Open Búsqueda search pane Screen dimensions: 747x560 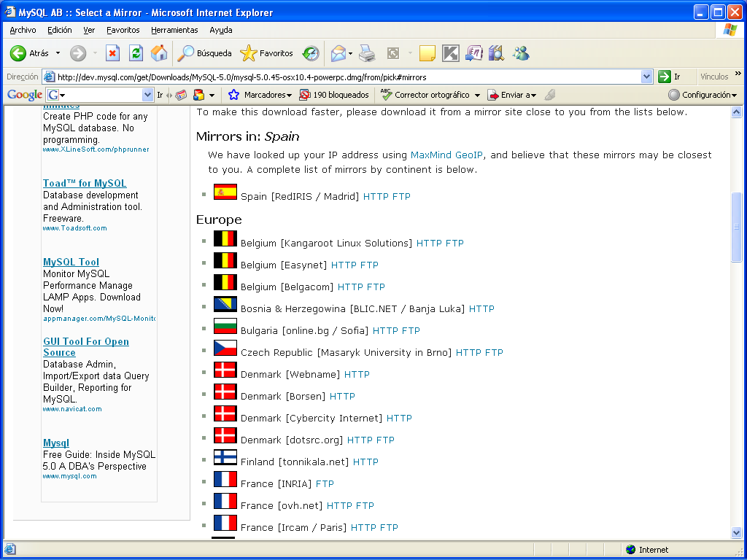coord(204,53)
